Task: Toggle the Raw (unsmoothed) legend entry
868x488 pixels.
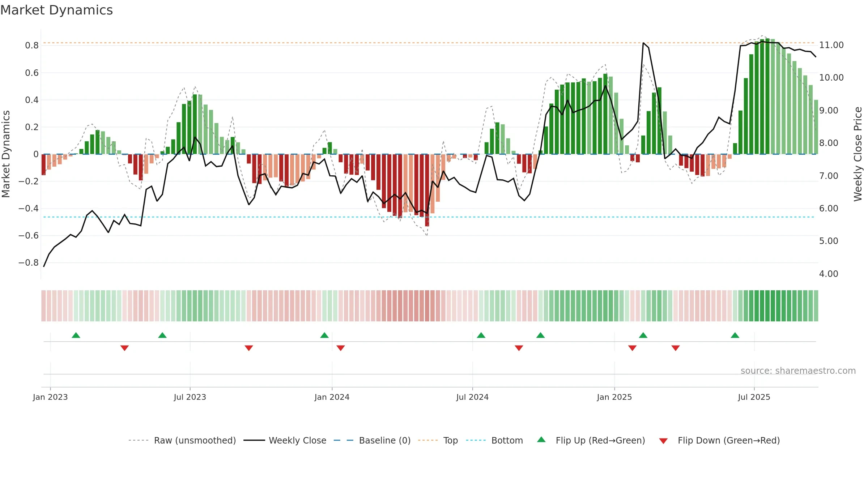Action: pyautogui.click(x=182, y=440)
